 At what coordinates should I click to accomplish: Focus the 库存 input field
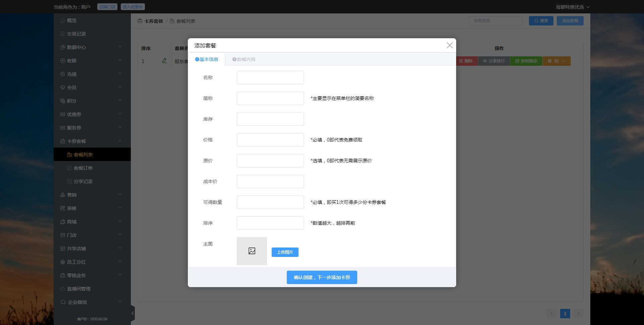pos(270,119)
